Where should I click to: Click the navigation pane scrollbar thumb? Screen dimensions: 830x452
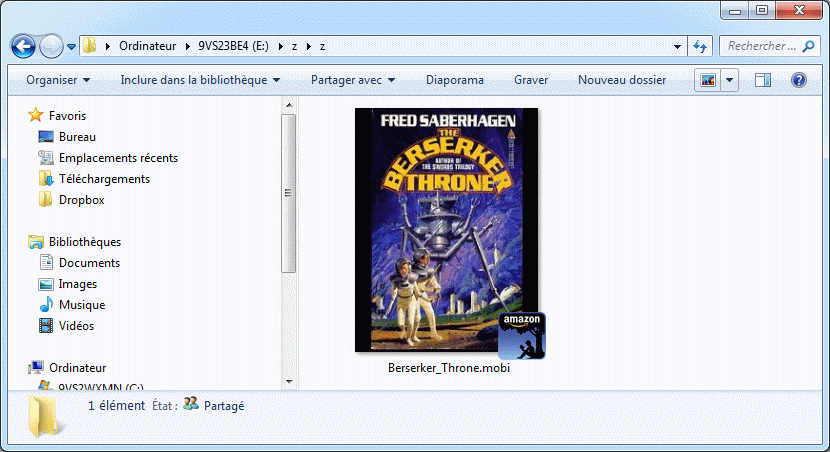[x=288, y=193]
